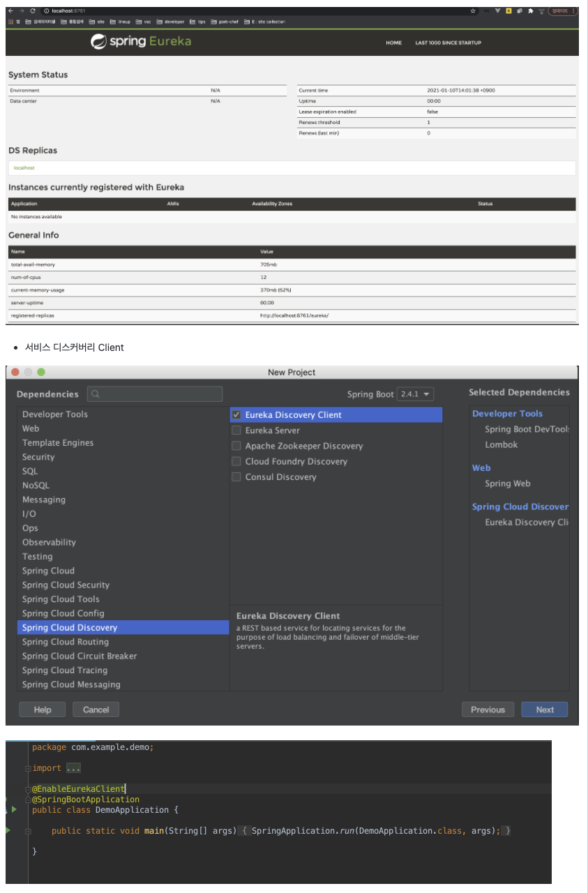Check the Consul Discovery checkbox

click(236, 477)
